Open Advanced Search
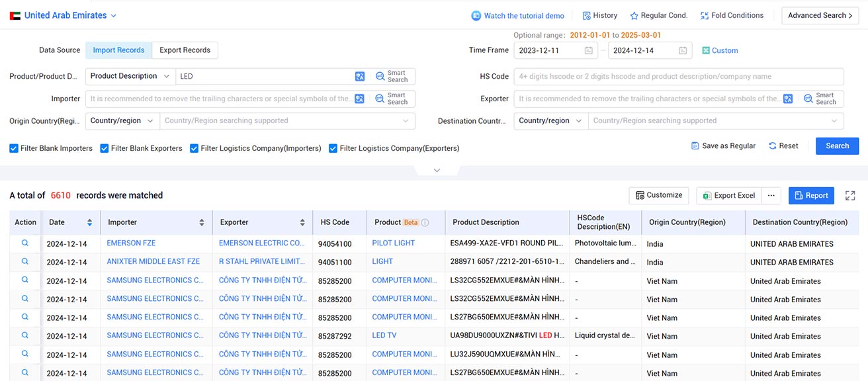 [x=820, y=15]
